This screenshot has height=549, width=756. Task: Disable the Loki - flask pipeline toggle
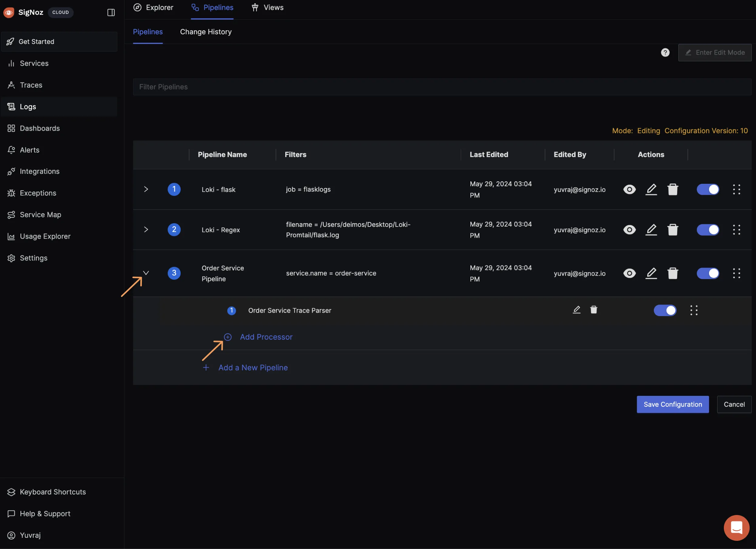708,190
